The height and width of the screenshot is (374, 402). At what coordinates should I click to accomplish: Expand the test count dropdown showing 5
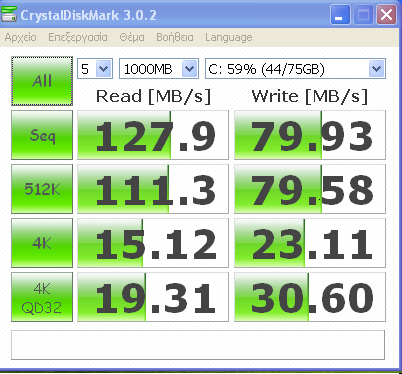tap(95, 69)
